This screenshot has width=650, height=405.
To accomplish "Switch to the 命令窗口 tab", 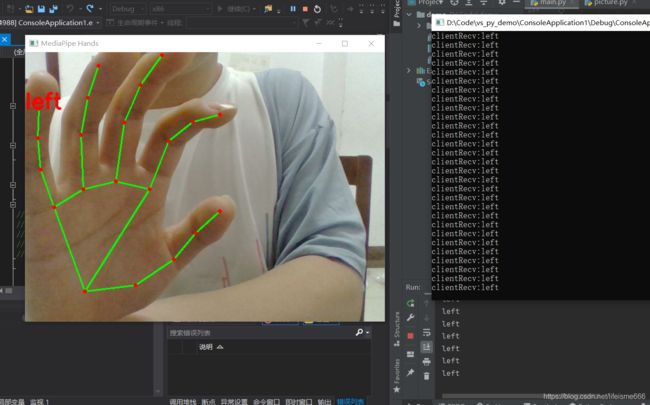I will (x=266, y=402).
